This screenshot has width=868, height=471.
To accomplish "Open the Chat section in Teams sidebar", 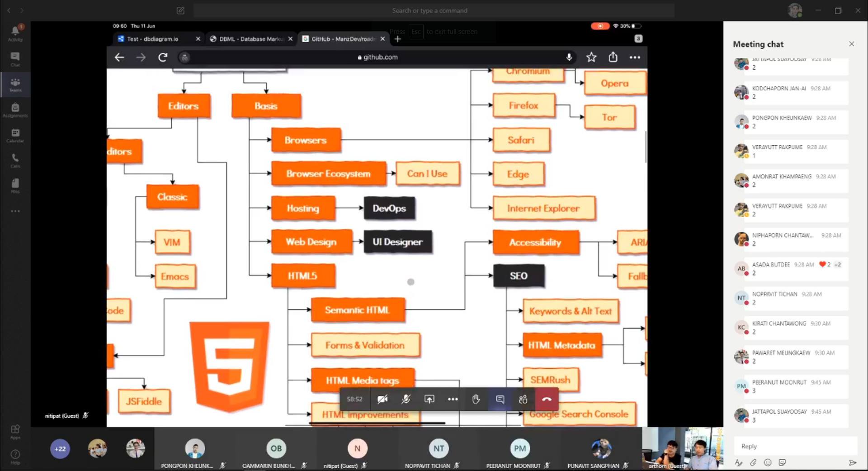I will [15, 59].
